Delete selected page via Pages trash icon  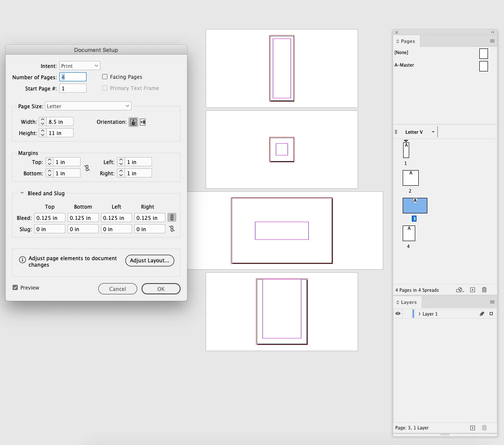484,290
